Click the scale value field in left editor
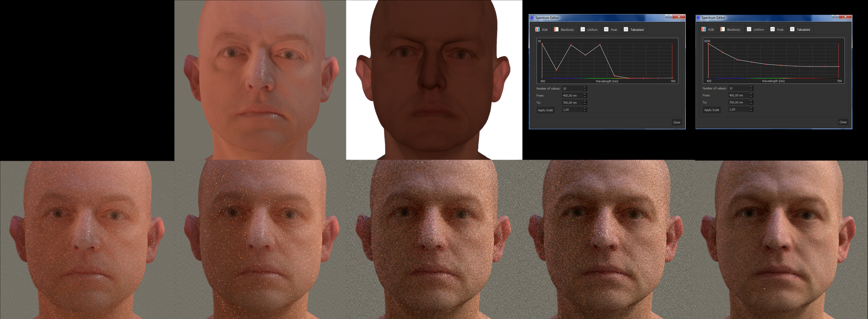Viewport: 868px width, 319px height. tap(572, 110)
